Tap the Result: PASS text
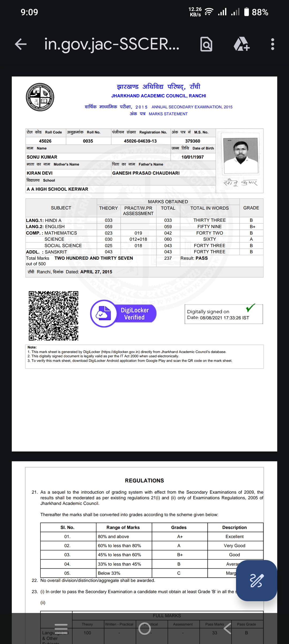The height and width of the screenshot is (644, 289). pyautogui.click(x=194, y=258)
